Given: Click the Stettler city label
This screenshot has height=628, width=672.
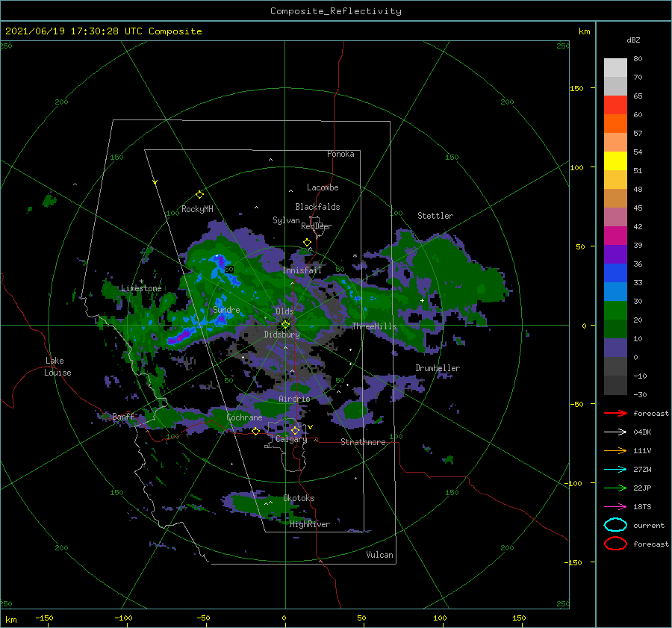Looking at the screenshot, I should (x=435, y=216).
